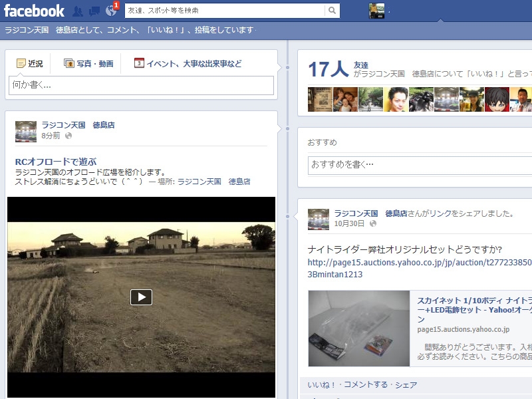Image resolution: width=532 pixels, height=399 pixels.
Task: Open the RCオフロードで遊ぶ post title
Action: [x=56, y=162]
